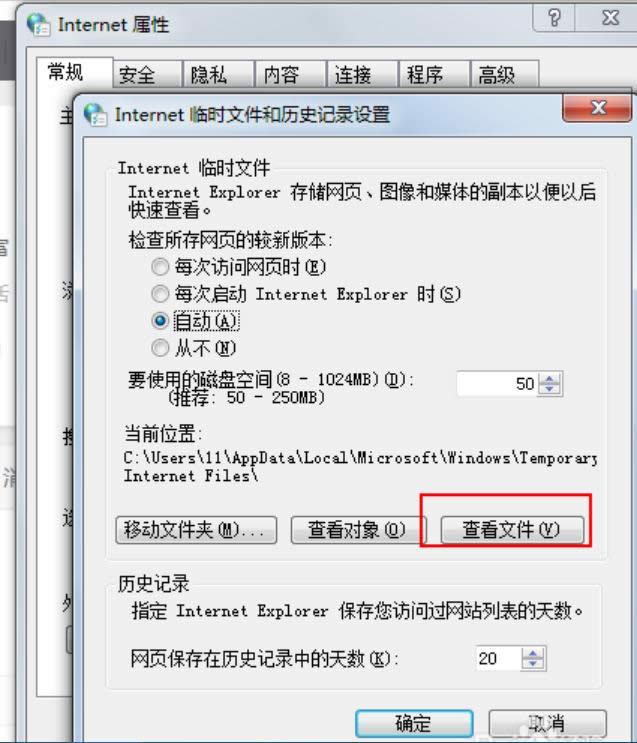Go to the 高级 tab
Screen dimensions: 637x743
[504, 74]
